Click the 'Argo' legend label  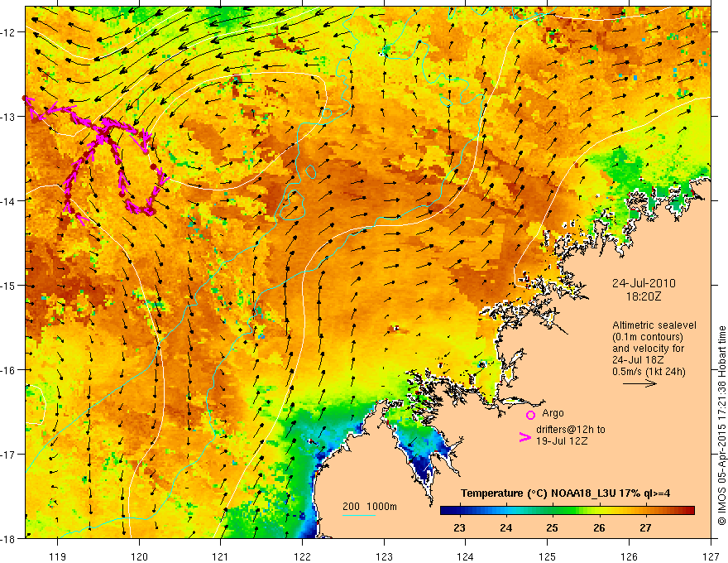click(x=553, y=413)
